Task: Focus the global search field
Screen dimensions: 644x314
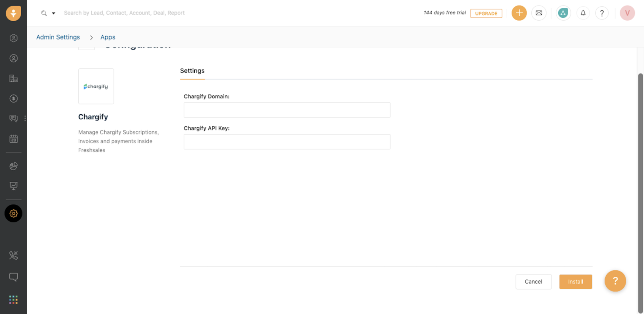Action: [124, 13]
